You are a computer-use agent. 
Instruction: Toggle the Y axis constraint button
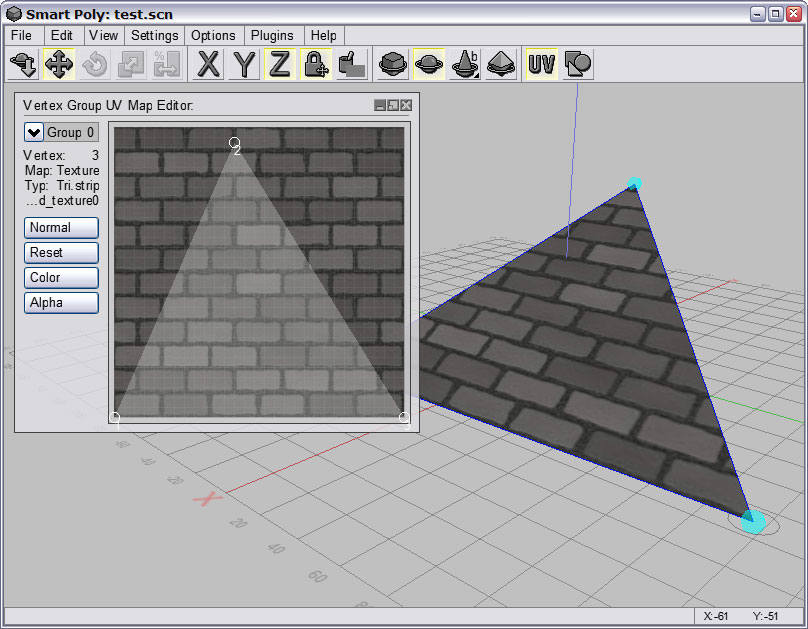pos(244,65)
